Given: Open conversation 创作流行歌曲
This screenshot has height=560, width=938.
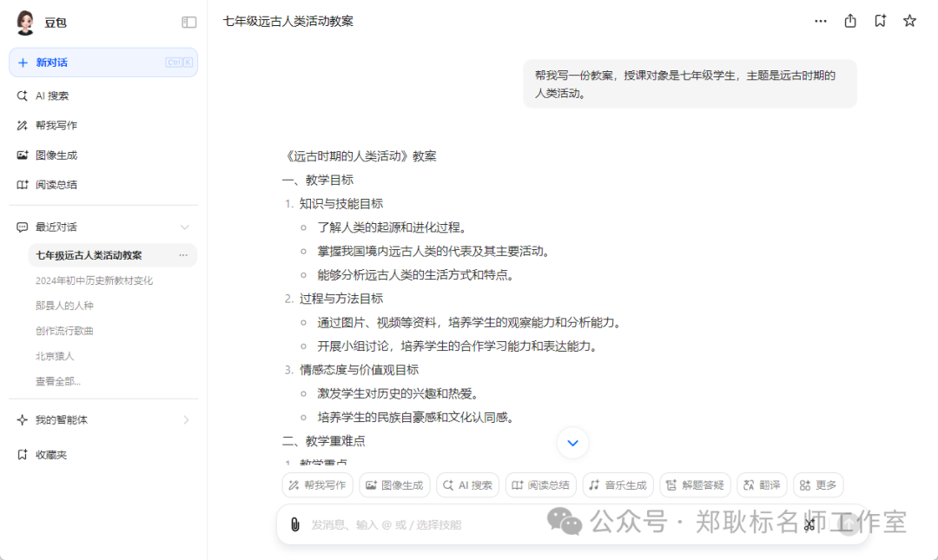Looking at the screenshot, I should [x=64, y=331].
